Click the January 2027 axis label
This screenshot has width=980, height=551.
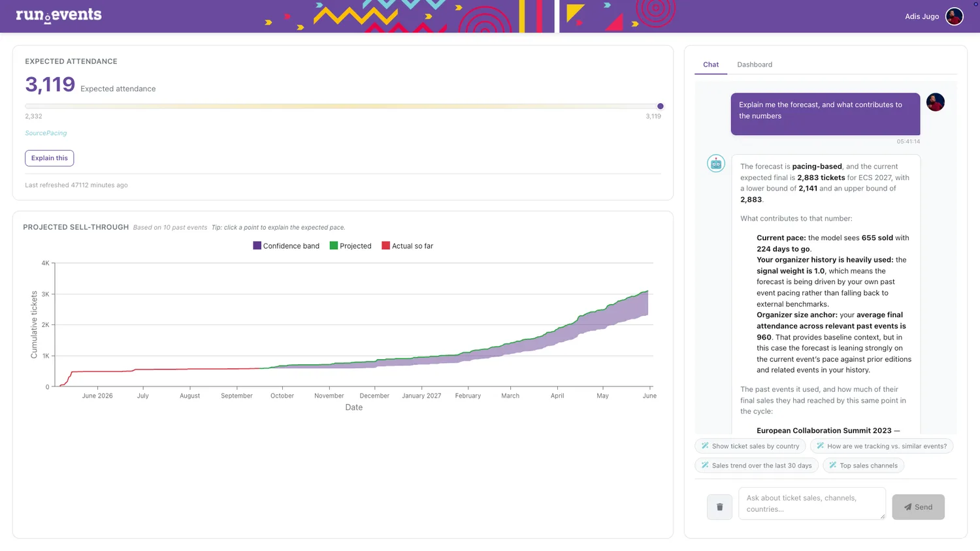(421, 396)
